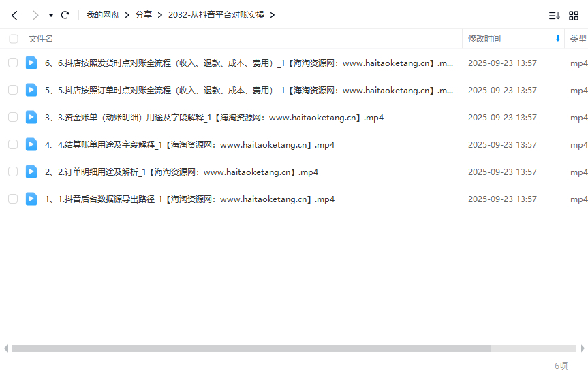The image size is (588, 373).
Task: Navigate to 分享 breadcrumb folder
Action: click(143, 15)
